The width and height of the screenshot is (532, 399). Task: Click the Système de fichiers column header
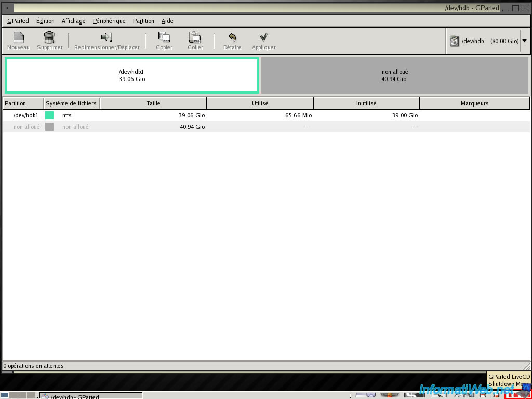point(72,103)
